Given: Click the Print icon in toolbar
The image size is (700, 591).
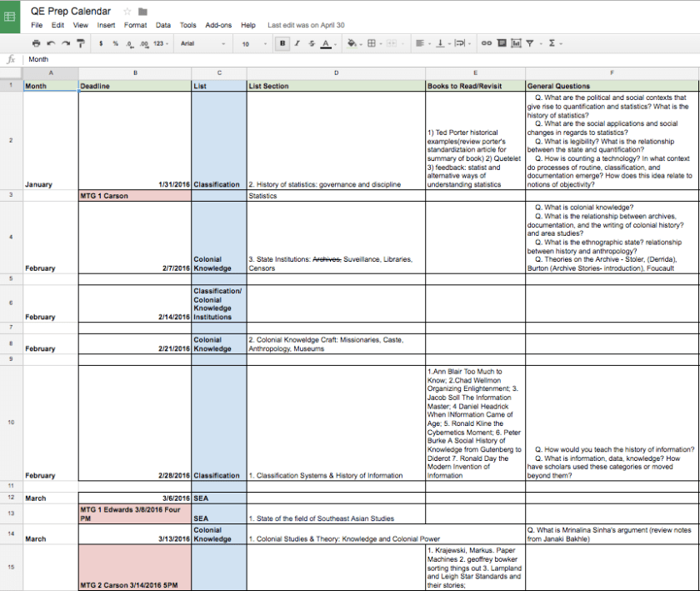Looking at the screenshot, I should point(36,43).
